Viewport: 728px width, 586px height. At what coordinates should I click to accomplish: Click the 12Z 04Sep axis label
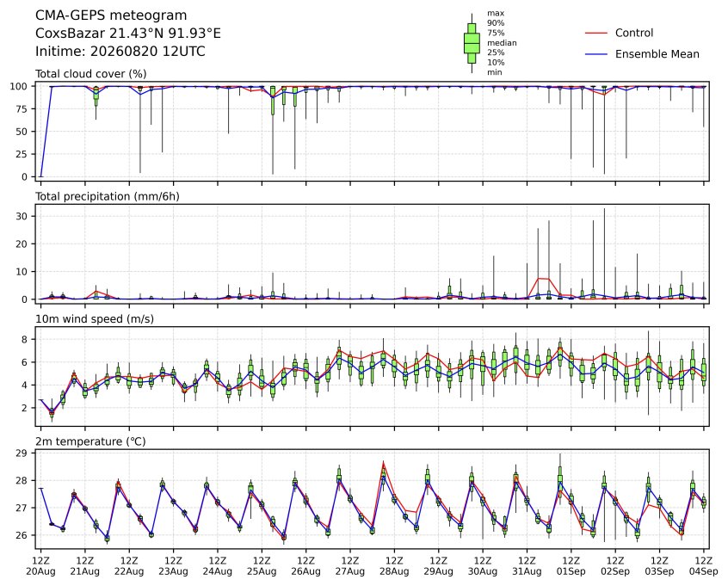click(x=704, y=566)
